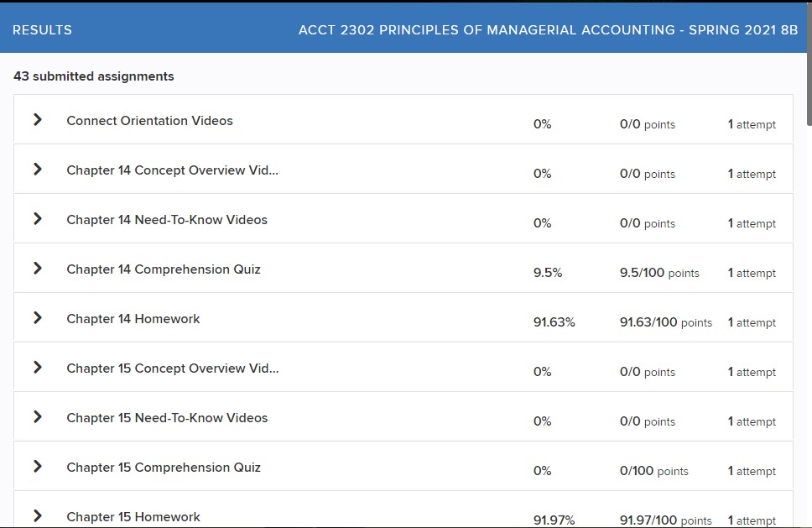Image resolution: width=812 pixels, height=528 pixels.
Task: Expand Chapter 15 Concept Overview Videos chevron
Action: [x=38, y=368]
